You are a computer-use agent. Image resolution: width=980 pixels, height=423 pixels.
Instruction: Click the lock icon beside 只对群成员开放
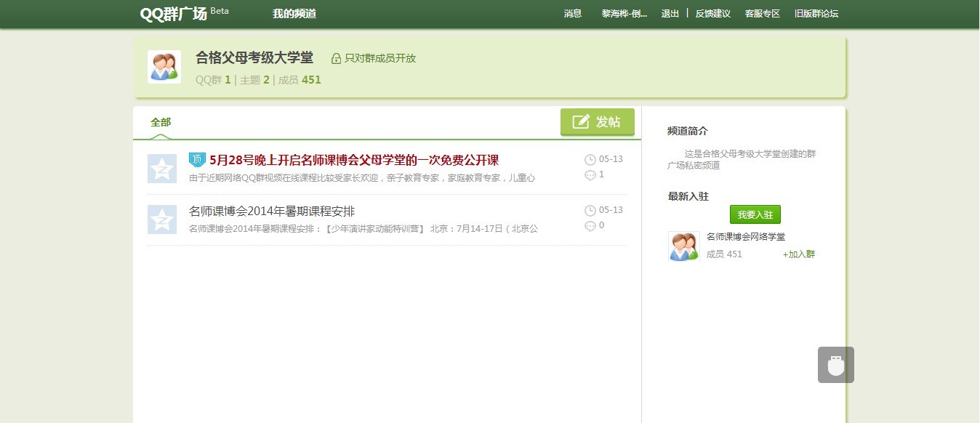tap(336, 59)
